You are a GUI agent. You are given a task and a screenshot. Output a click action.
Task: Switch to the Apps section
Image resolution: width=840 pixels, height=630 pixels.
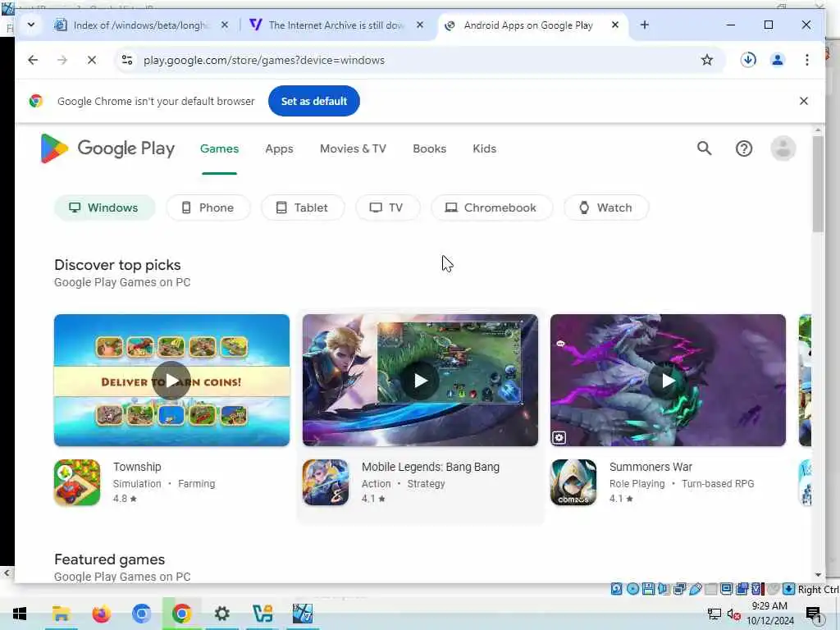point(279,149)
